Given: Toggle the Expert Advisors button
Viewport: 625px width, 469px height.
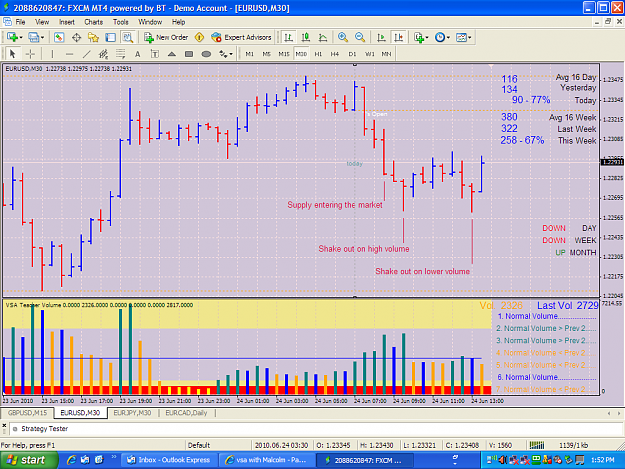Looking at the screenshot, I should pyautogui.click(x=242, y=37).
